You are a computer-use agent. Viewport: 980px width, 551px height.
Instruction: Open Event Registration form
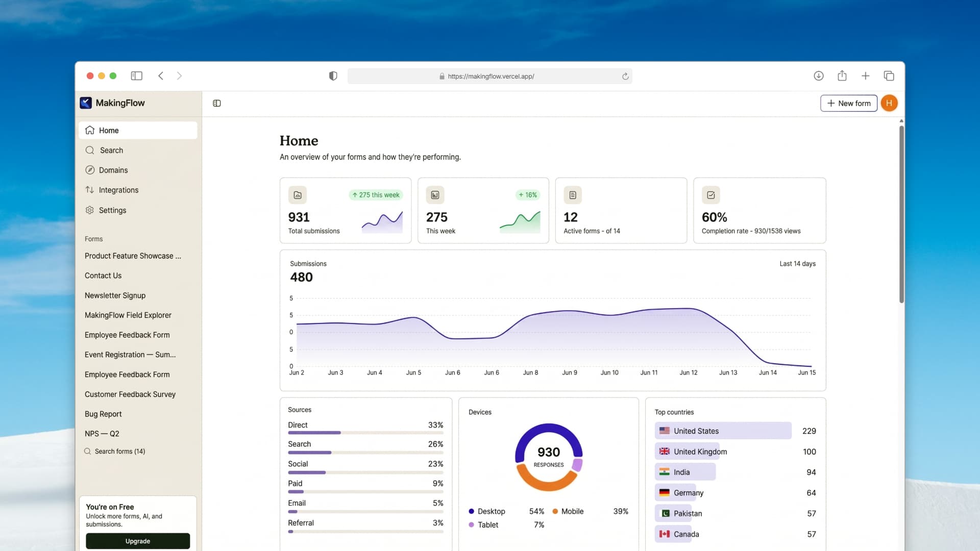(130, 355)
